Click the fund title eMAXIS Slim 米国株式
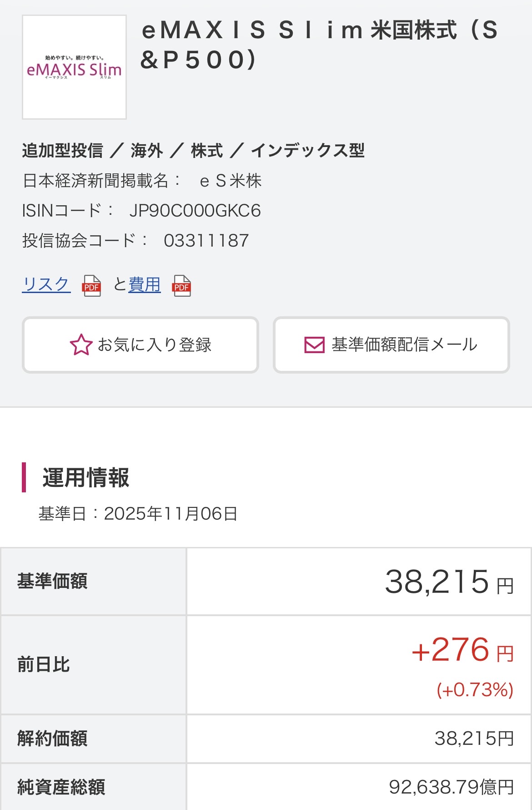The image size is (532, 810). pyautogui.click(x=318, y=45)
